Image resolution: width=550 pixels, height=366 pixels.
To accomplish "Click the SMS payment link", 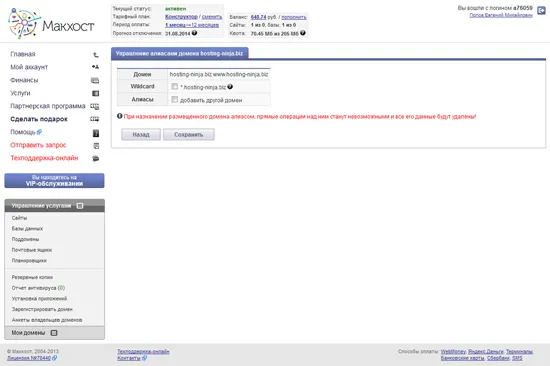I will (517, 358).
